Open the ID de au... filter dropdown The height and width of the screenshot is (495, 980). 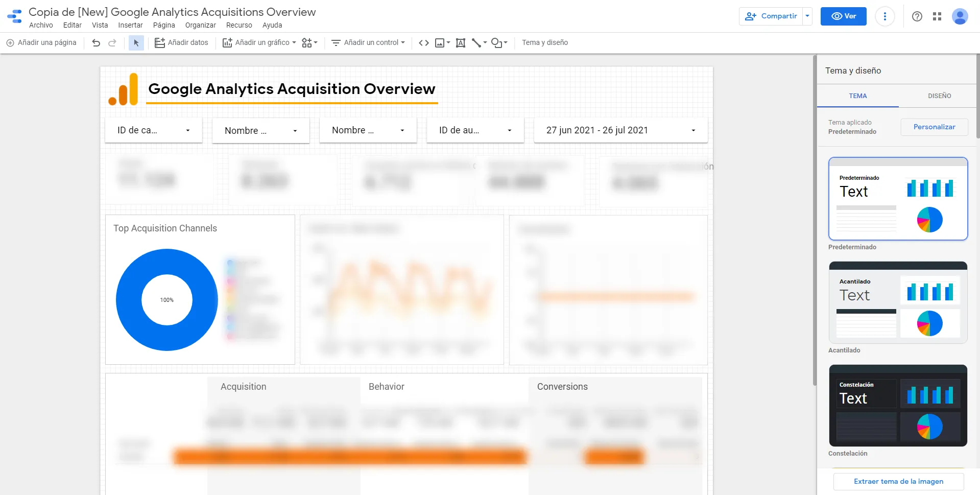pyautogui.click(x=475, y=130)
